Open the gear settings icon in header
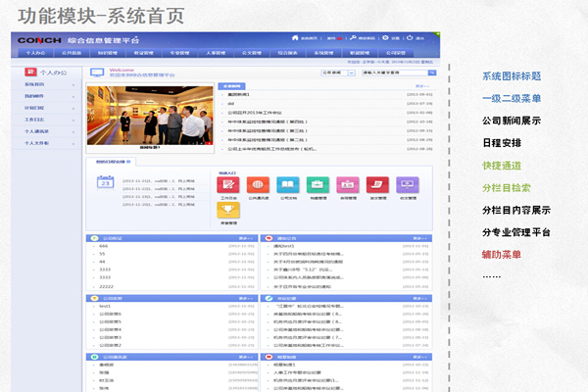 coord(385,38)
